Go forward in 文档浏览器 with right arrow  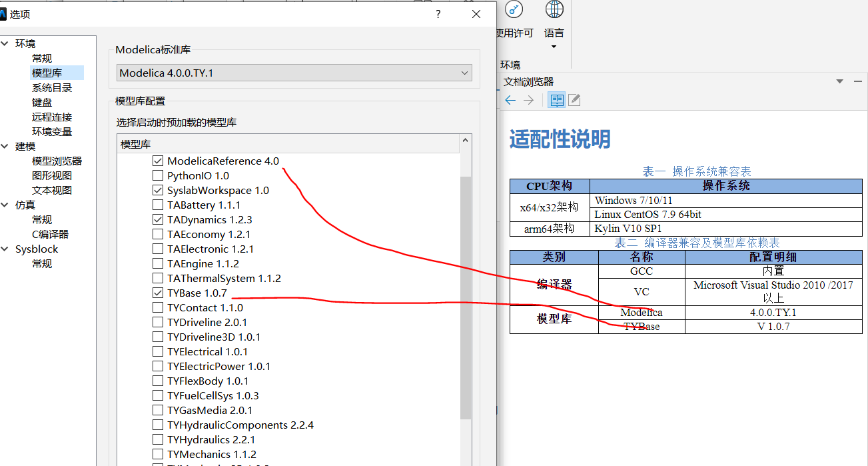528,100
